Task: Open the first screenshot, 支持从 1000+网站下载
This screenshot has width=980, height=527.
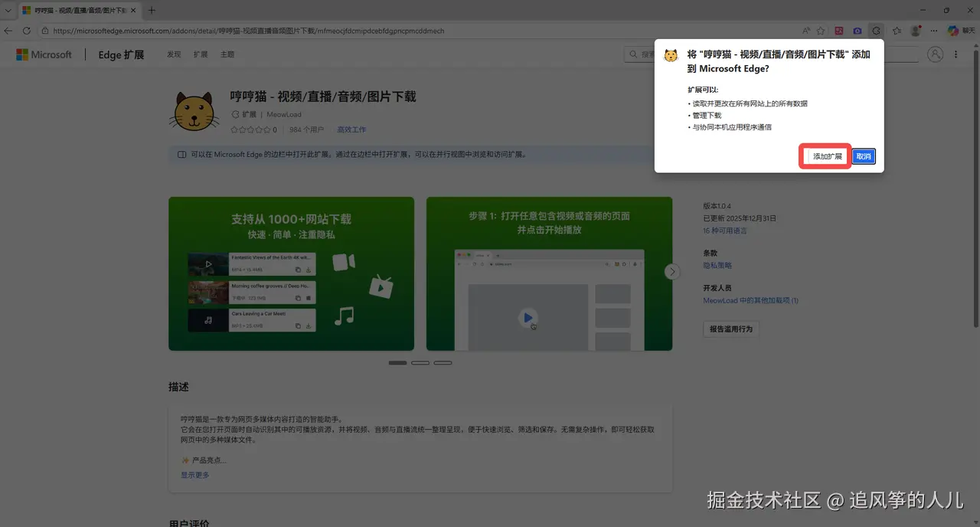Action: pyautogui.click(x=291, y=273)
